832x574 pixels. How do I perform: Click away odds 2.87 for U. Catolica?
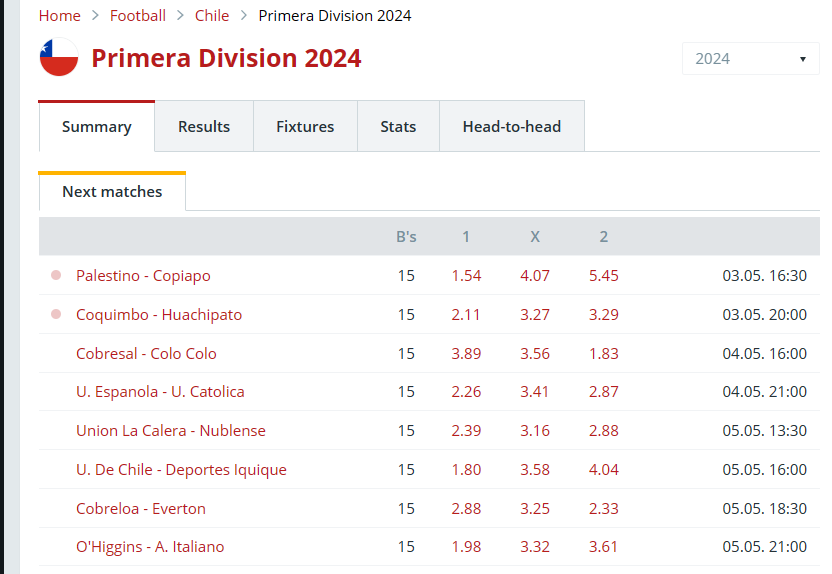pos(603,392)
